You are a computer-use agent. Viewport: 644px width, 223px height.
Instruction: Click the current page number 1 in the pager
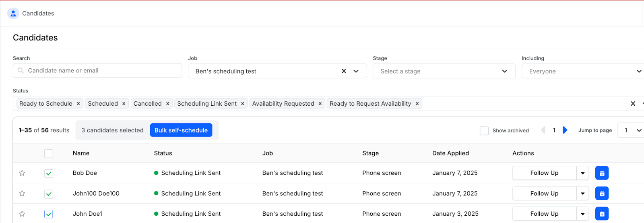pos(554,130)
